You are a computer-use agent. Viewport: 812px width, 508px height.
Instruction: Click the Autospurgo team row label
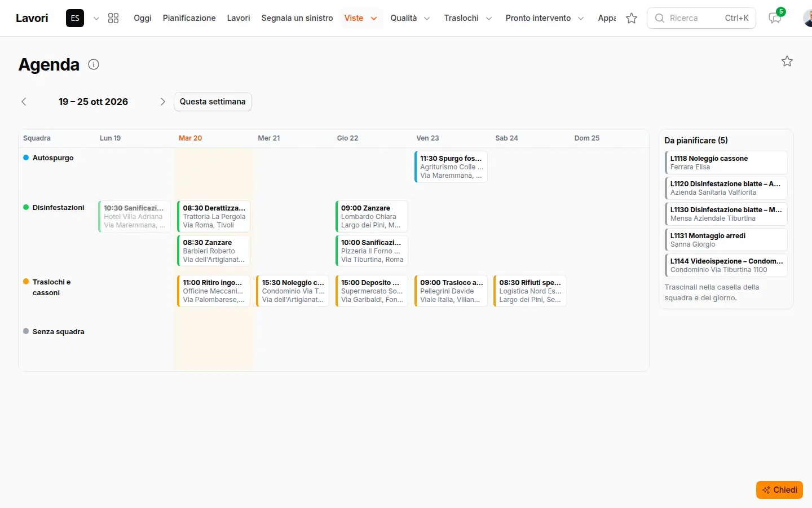pos(53,158)
